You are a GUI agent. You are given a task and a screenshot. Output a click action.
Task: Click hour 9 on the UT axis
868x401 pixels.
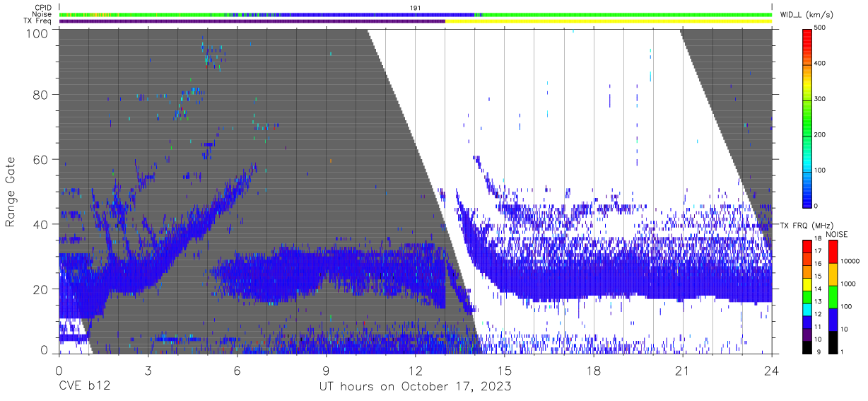(x=327, y=371)
